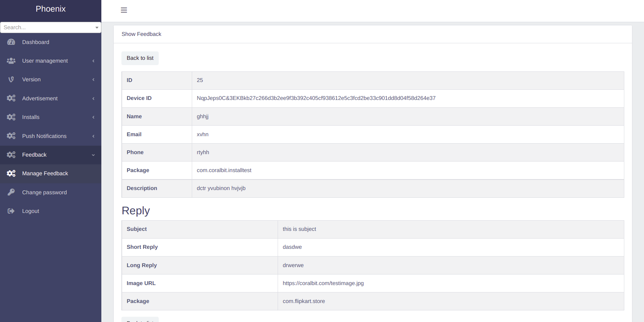Click the Phone row label
This screenshot has height=322, width=644.
135,152
